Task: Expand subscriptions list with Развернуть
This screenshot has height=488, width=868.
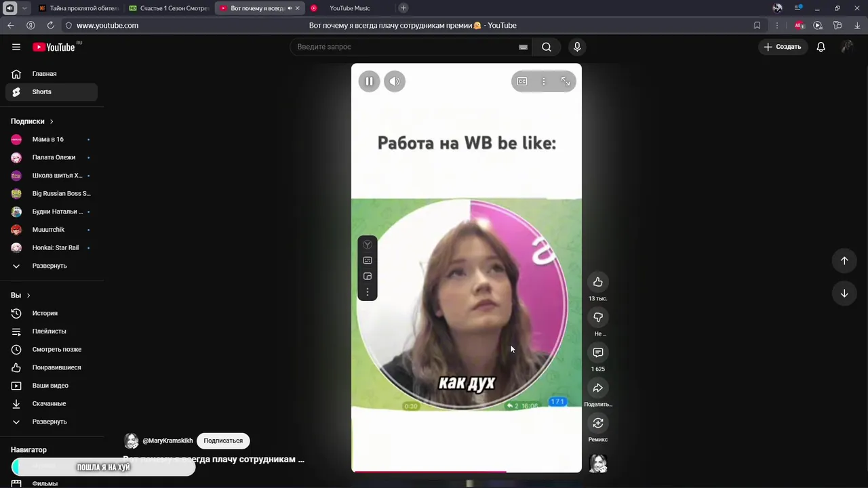Action: click(x=52, y=266)
